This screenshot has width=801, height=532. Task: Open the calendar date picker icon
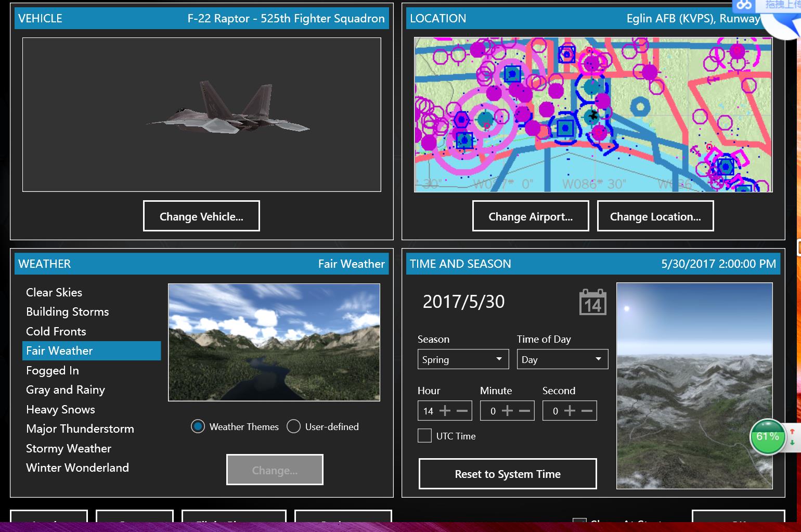point(592,302)
